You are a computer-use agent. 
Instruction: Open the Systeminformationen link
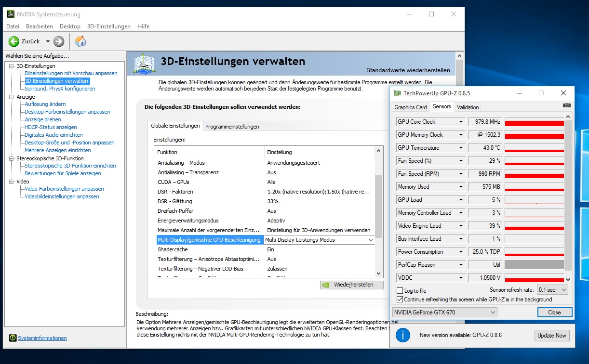(x=42, y=338)
